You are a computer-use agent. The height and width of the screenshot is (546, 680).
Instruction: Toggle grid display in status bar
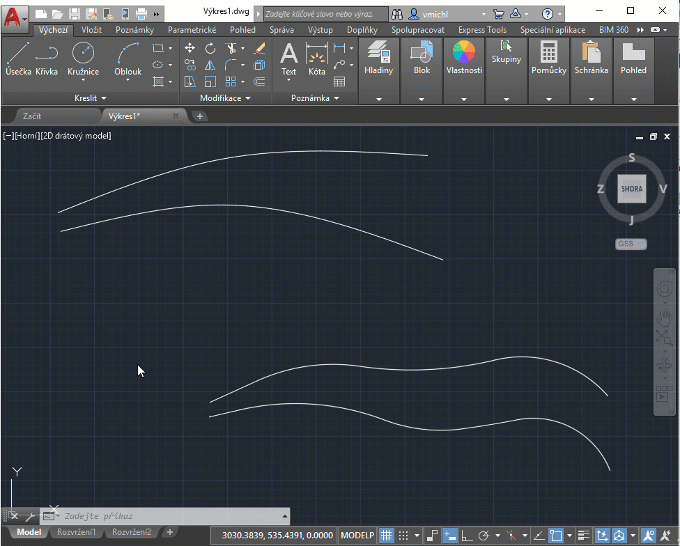[386, 535]
